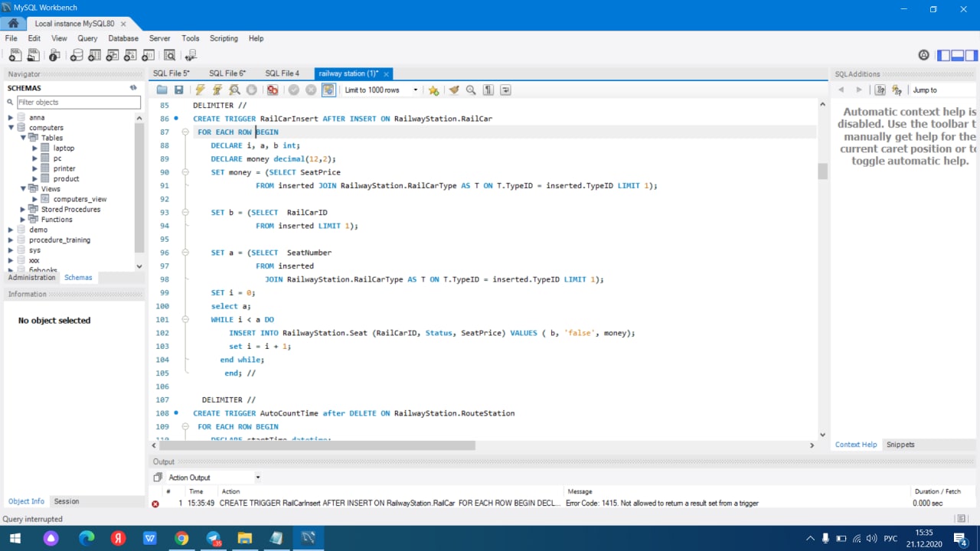Collapse the code fold at line 87
This screenshot has width=980, height=551.
click(x=185, y=132)
